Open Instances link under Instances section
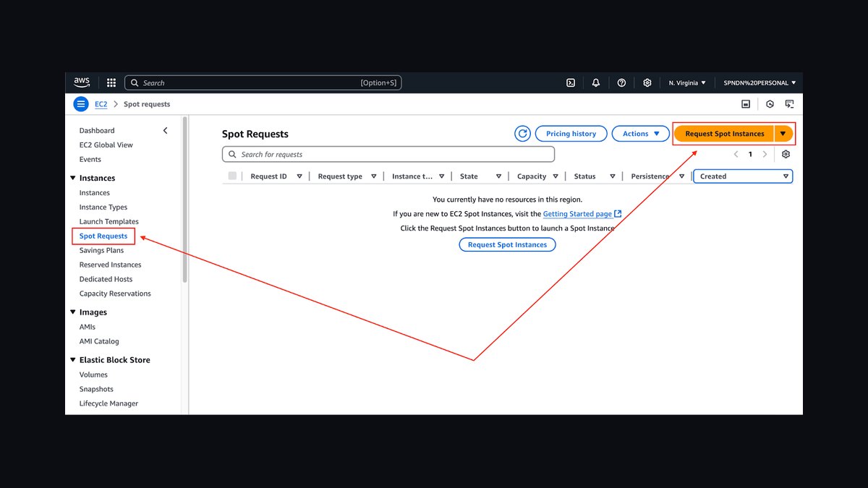 point(95,193)
